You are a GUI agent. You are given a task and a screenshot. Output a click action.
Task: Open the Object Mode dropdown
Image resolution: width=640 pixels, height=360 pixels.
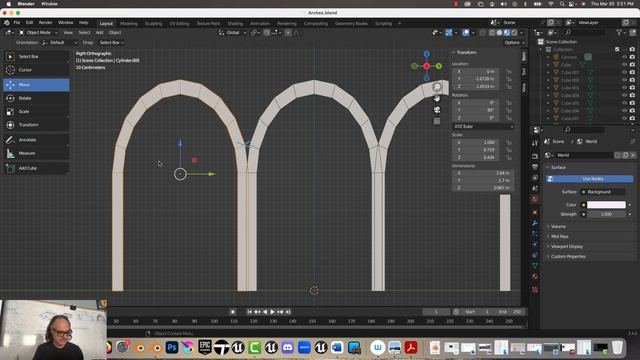tap(38, 33)
